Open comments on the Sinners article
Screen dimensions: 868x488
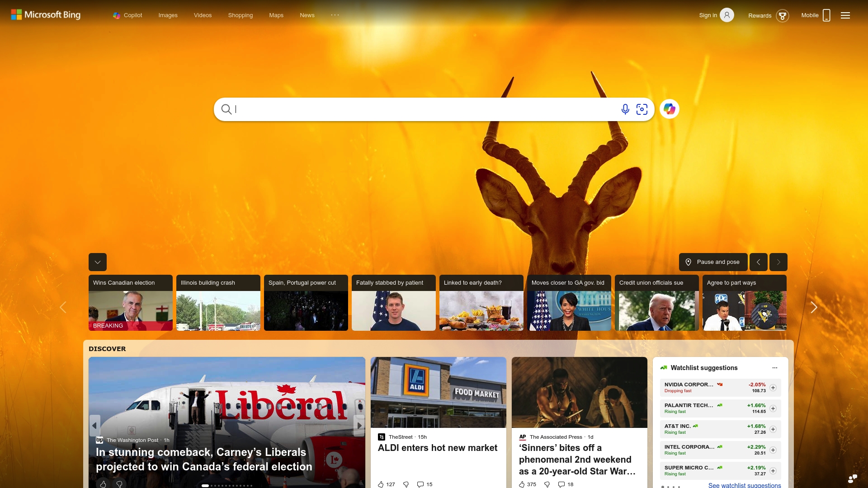point(566,484)
